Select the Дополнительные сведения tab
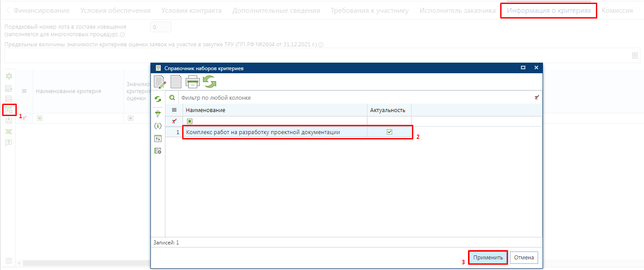 [276, 11]
